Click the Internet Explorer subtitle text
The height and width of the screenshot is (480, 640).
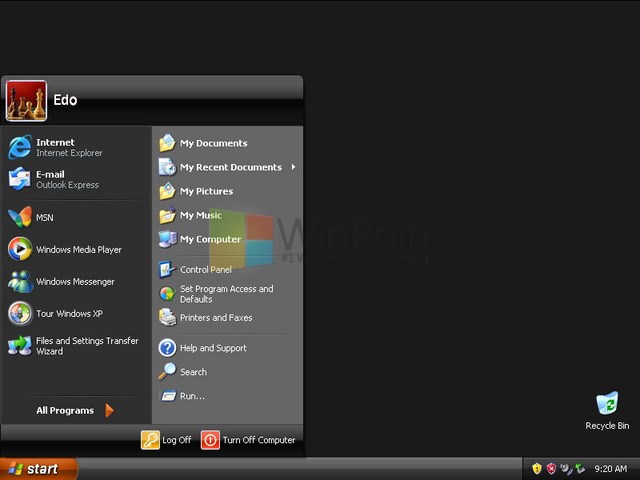(69, 153)
